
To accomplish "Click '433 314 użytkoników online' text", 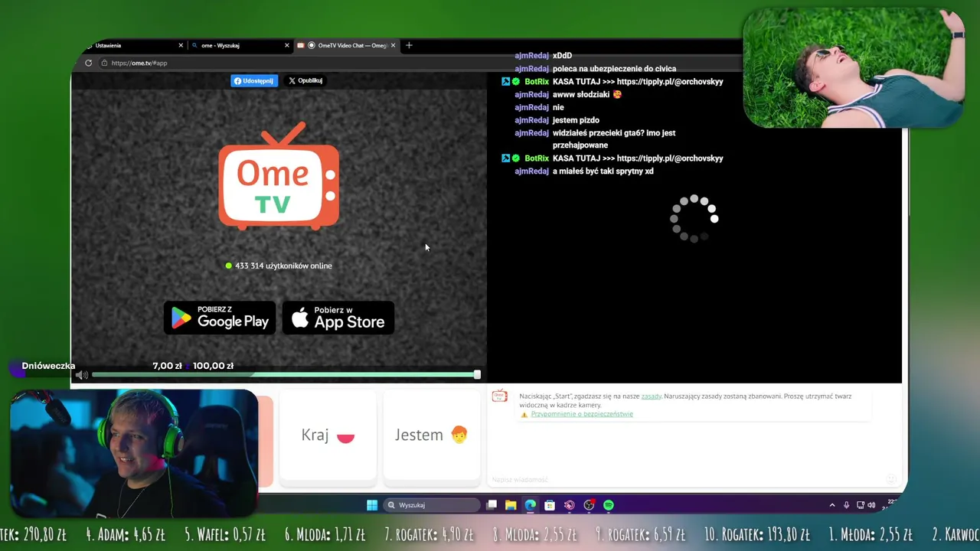I will [283, 266].
